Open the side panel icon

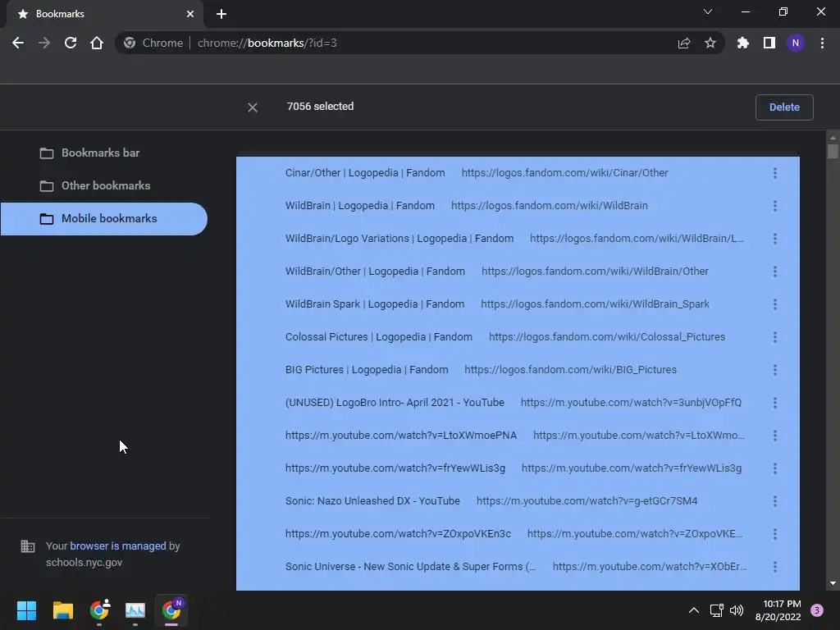pos(769,43)
